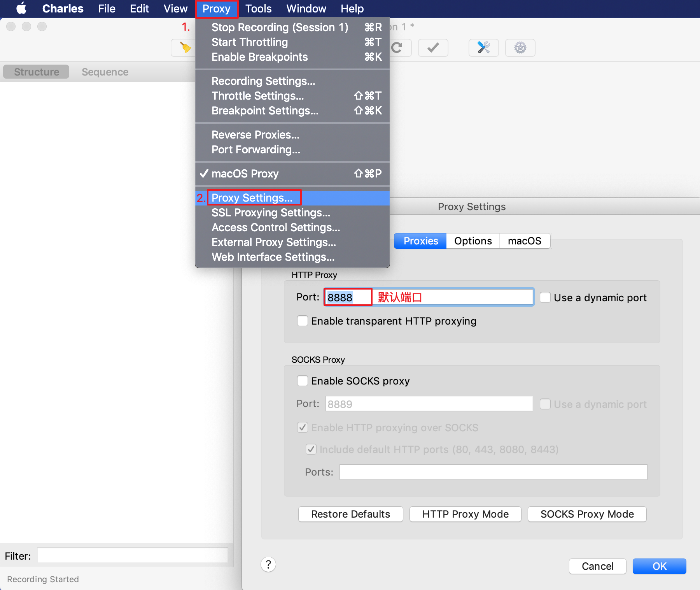Open the Window menu

306,9
